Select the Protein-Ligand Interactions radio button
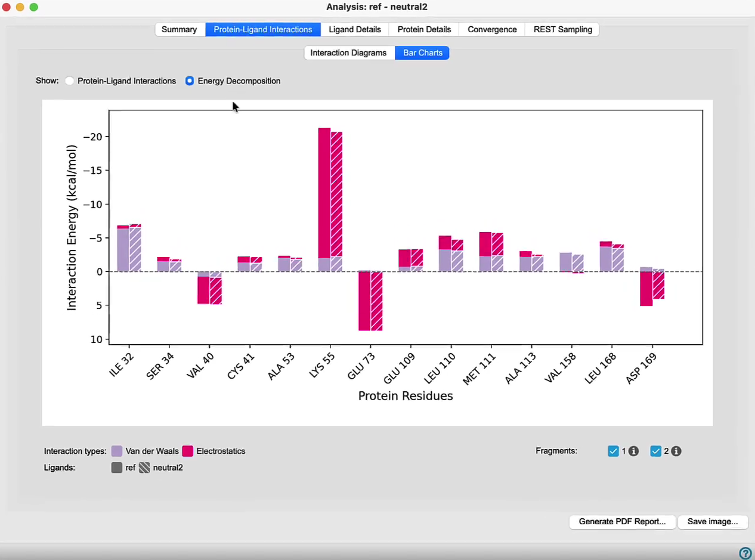Screen dimensions: 755x560 (x=70, y=81)
